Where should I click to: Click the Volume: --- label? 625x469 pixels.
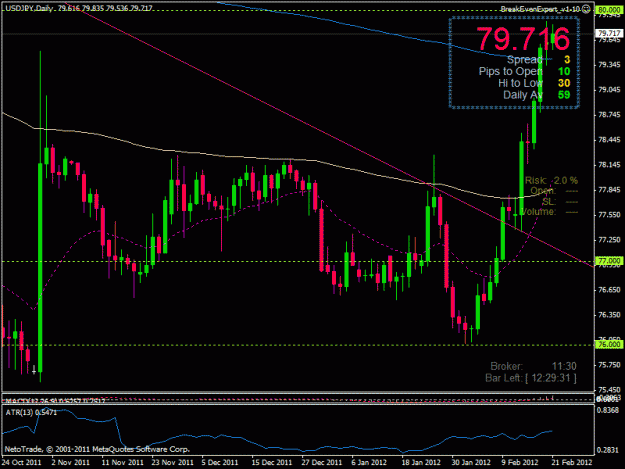click(x=549, y=212)
